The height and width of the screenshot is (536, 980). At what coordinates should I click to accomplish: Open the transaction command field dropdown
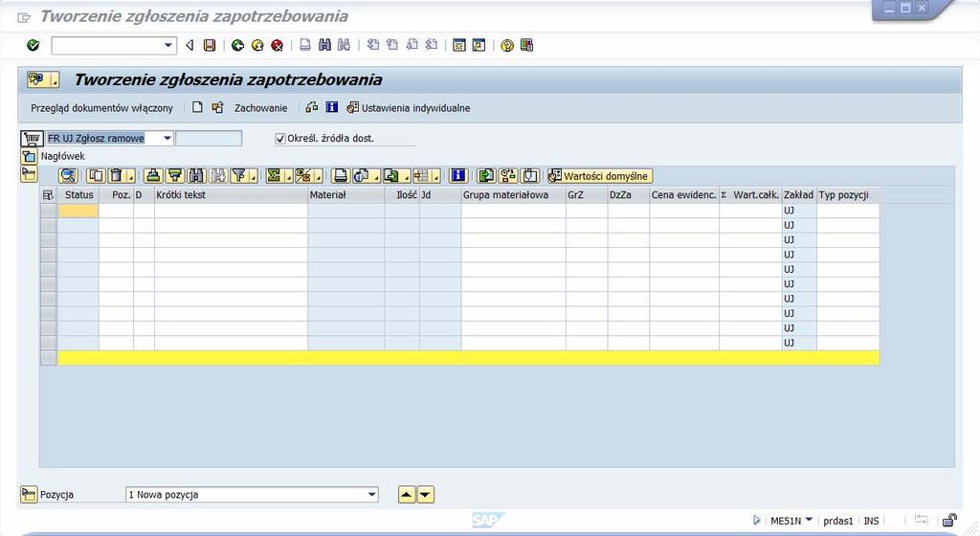pyautogui.click(x=168, y=45)
